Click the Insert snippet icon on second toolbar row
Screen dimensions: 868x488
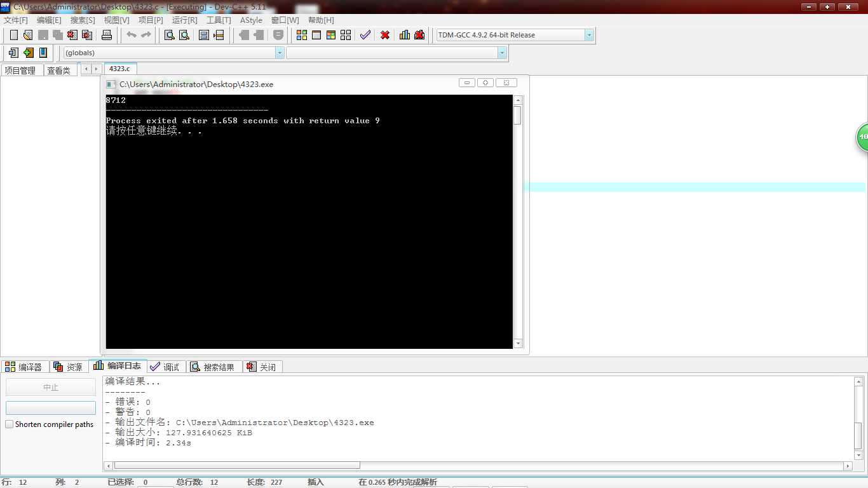coord(13,53)
